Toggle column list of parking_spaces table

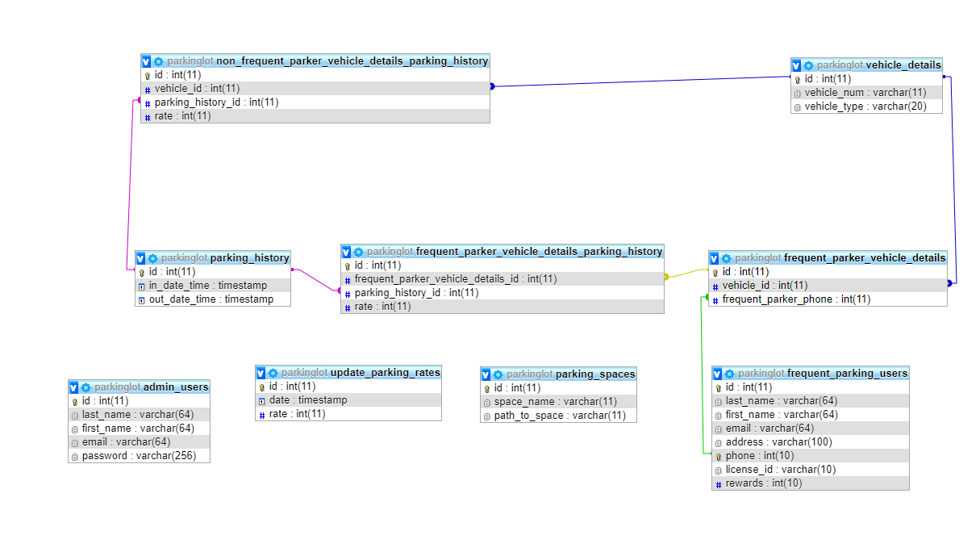[x=486, y=374]
